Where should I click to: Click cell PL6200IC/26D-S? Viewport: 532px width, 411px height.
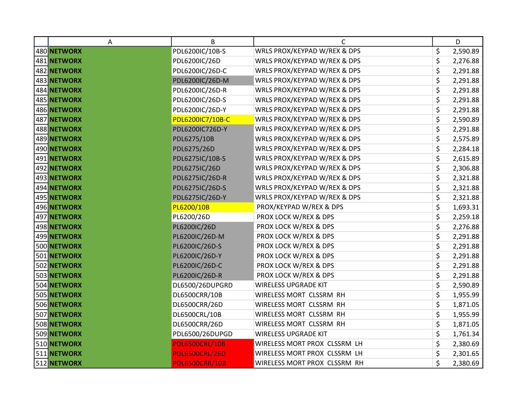(x=212, y=246)
